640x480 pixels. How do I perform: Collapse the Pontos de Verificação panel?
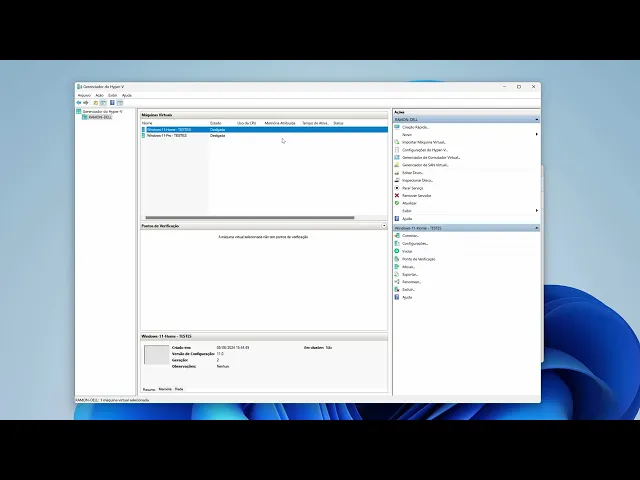(384, 226)
